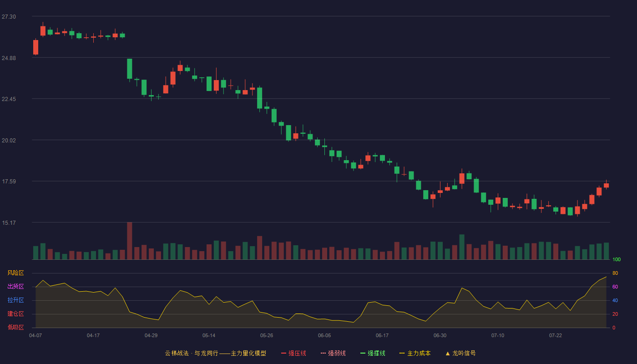Click the 17.59 price axis label
The width and height of the screenshot is (637, 364).
pyautogui.click(x=9, y=182)
